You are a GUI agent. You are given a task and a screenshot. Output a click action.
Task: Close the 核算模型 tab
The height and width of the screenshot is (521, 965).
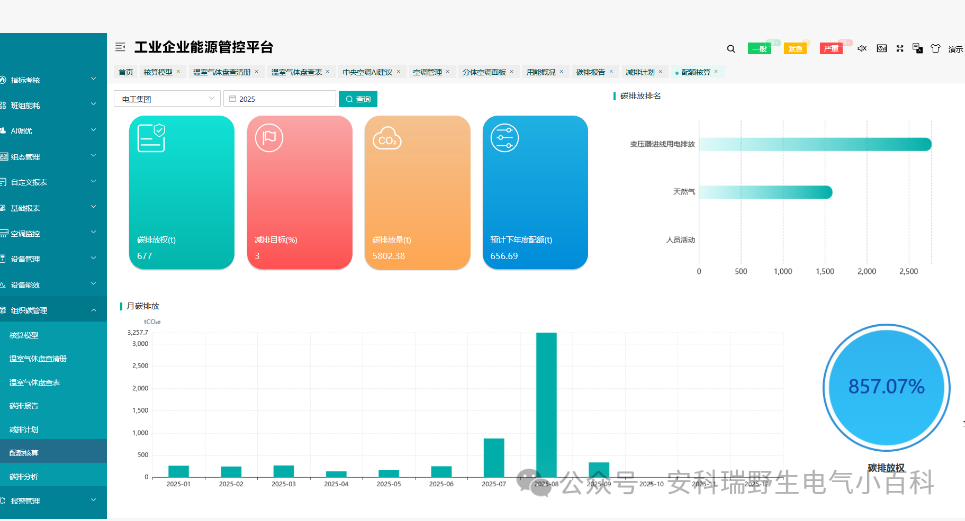click(x=178, y=71)
